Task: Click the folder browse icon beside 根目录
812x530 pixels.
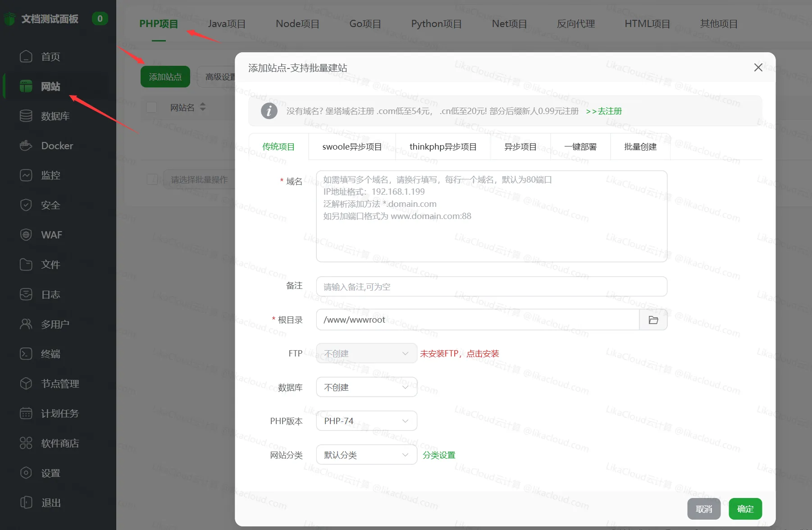Action: [653, 320]
